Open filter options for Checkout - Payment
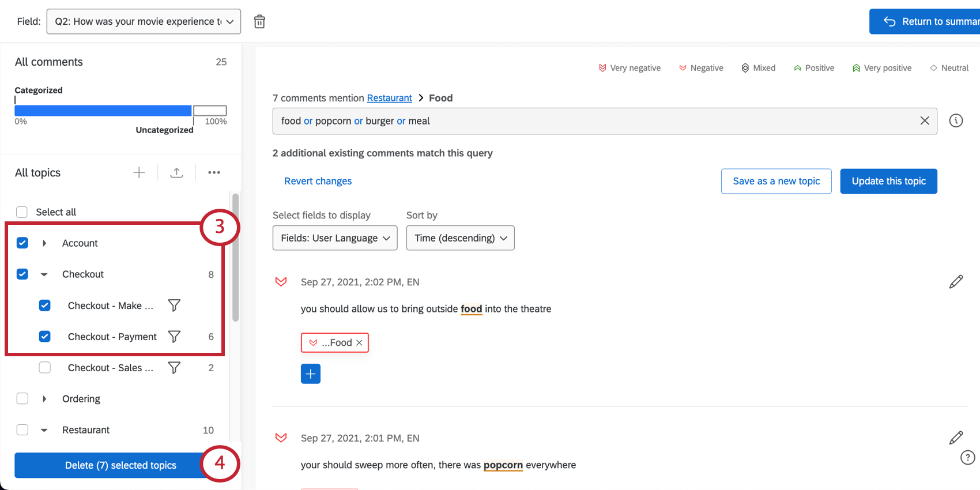 (174, 336)
